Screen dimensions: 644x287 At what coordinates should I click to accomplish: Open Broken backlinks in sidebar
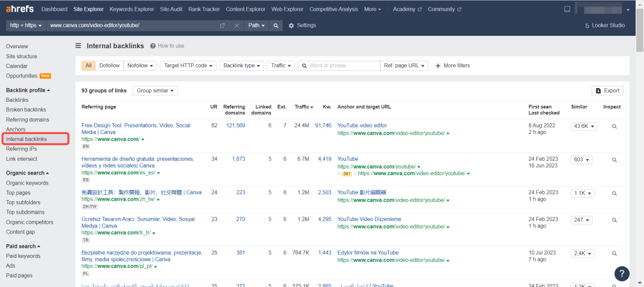(26, 110)
